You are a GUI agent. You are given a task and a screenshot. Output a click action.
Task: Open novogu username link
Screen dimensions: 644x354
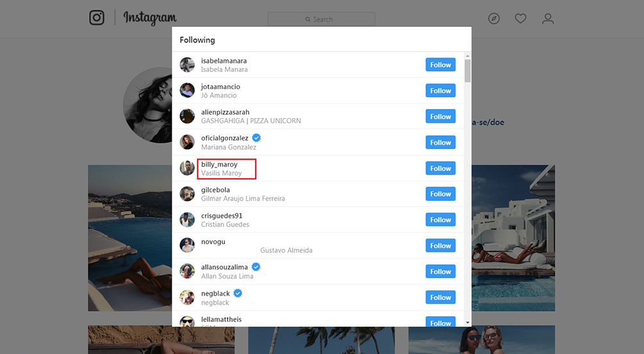[x=213, y=242]
